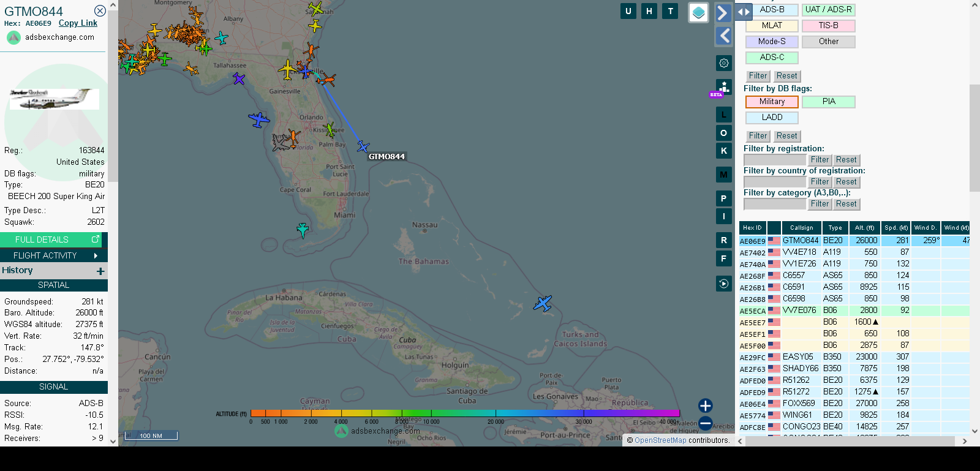Select the blue aircraft over the Gulf
Viewport: 980px width, 471px height.
pyautogui.click(x=259, y=119)
